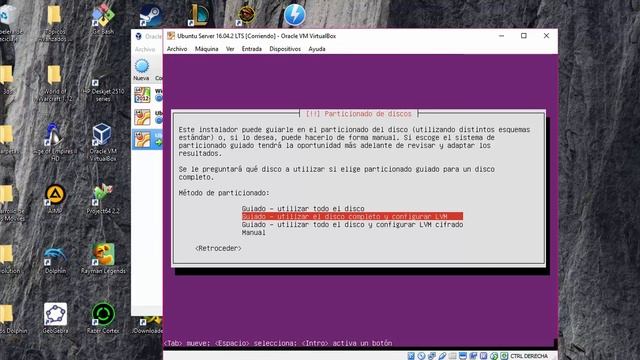Open the GeoGebra desktop shortcut
The image size is (640, 360).
[x=55, y=318]
